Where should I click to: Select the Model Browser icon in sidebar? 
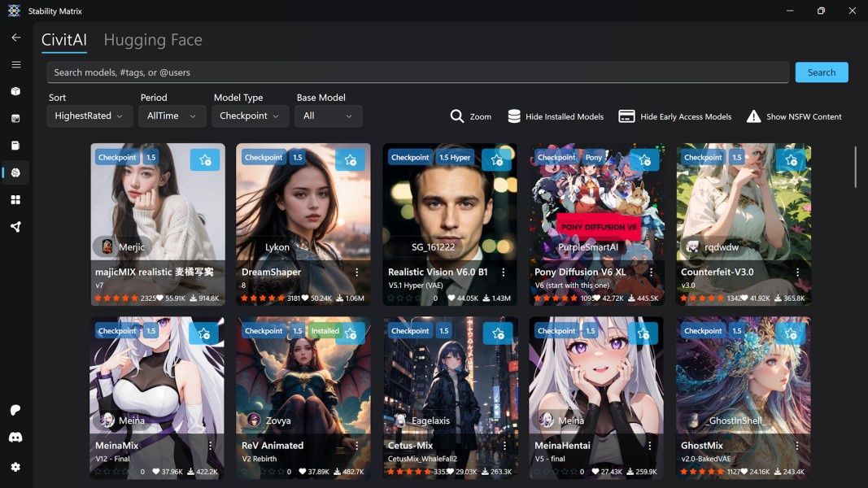pos(16,172)
